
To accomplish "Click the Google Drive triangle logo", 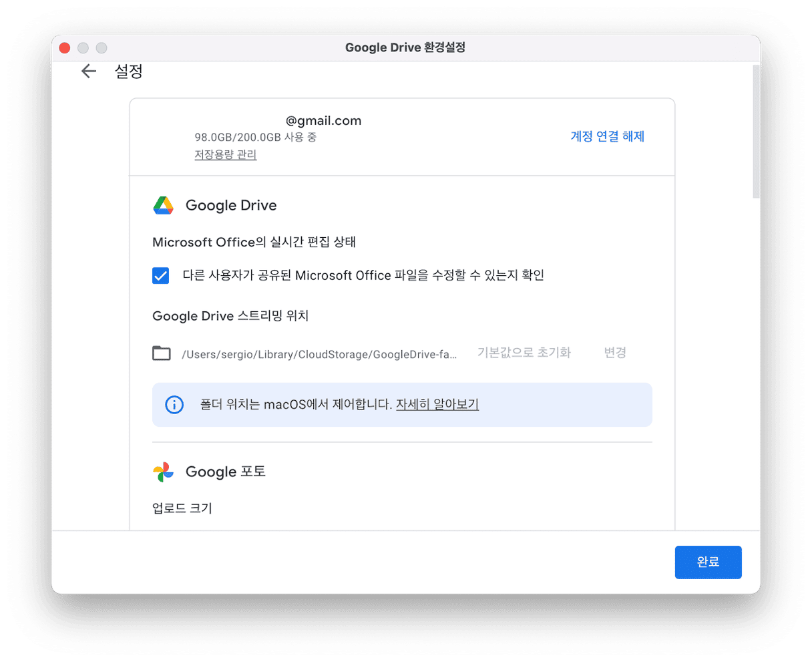I will tap(164, 206).
